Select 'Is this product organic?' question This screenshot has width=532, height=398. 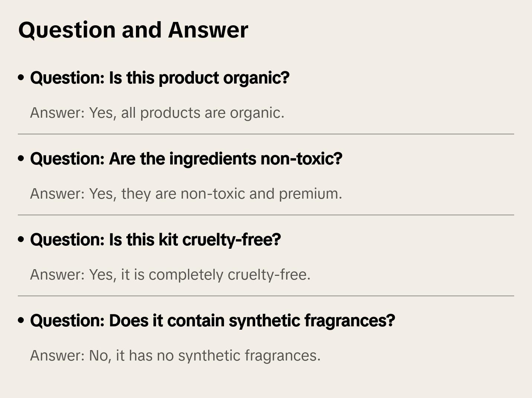160,78
